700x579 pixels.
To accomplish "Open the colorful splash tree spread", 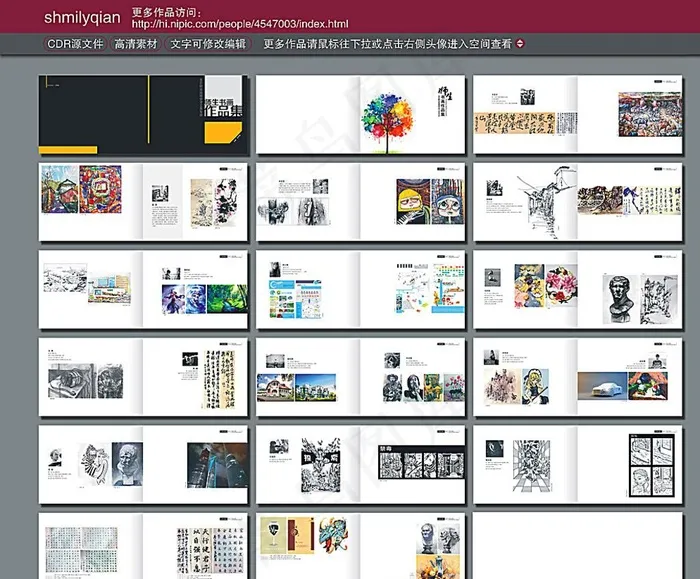I will pos(360,115).
